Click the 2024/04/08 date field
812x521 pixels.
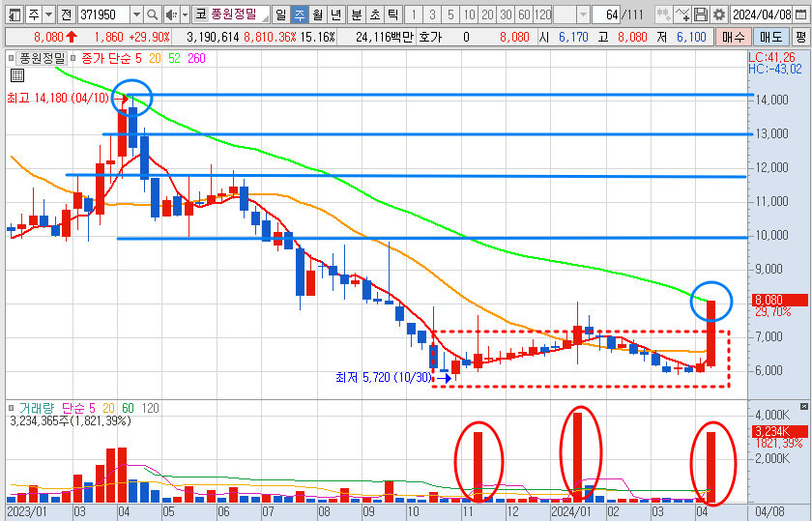pyautogui.click(x=762, y=14)
